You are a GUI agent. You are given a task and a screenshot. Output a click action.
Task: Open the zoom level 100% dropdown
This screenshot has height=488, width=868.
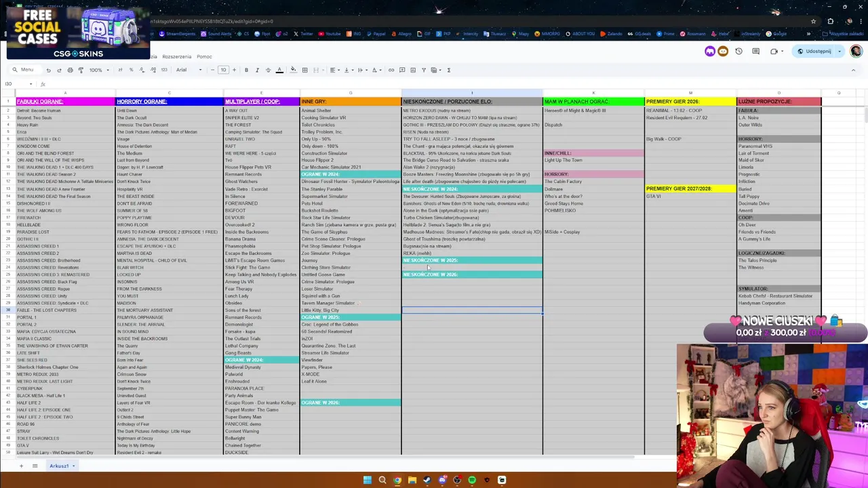coord(99,70)
